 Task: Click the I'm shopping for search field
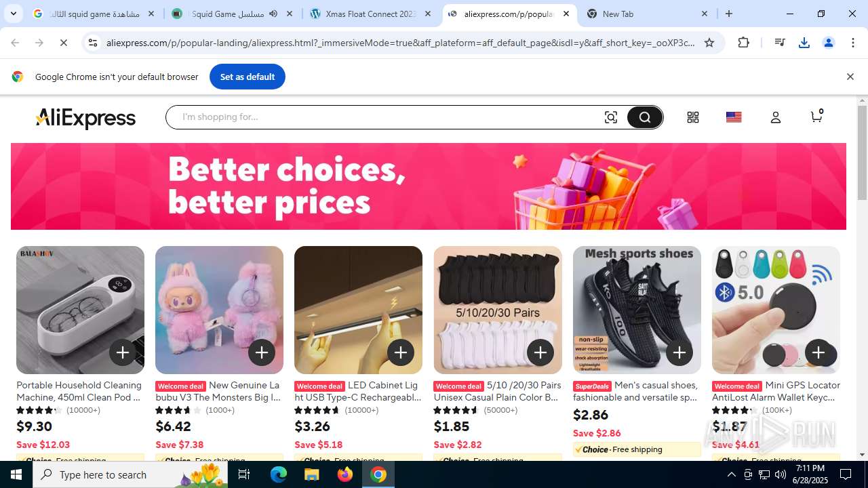[x=387, y=117]
